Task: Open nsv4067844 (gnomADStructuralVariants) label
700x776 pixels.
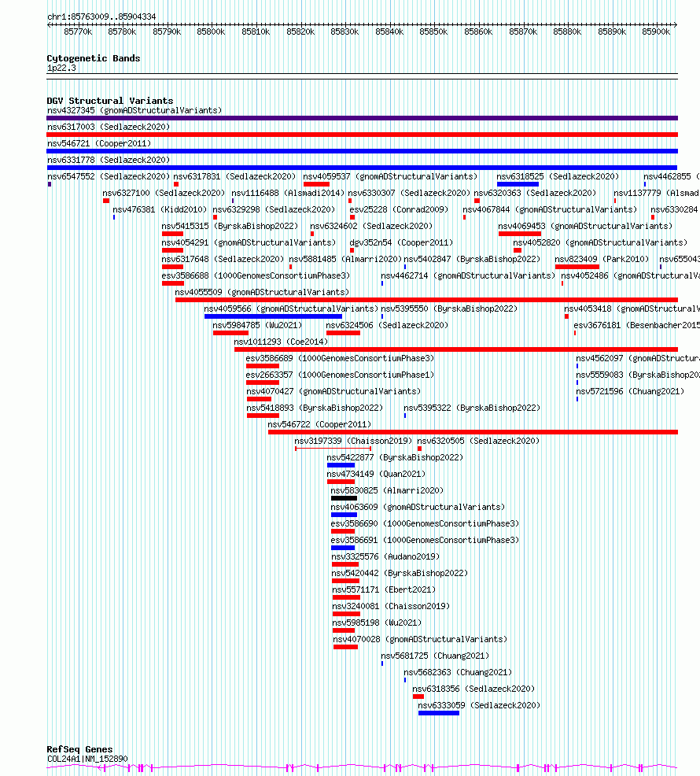Action: (550, 209)
